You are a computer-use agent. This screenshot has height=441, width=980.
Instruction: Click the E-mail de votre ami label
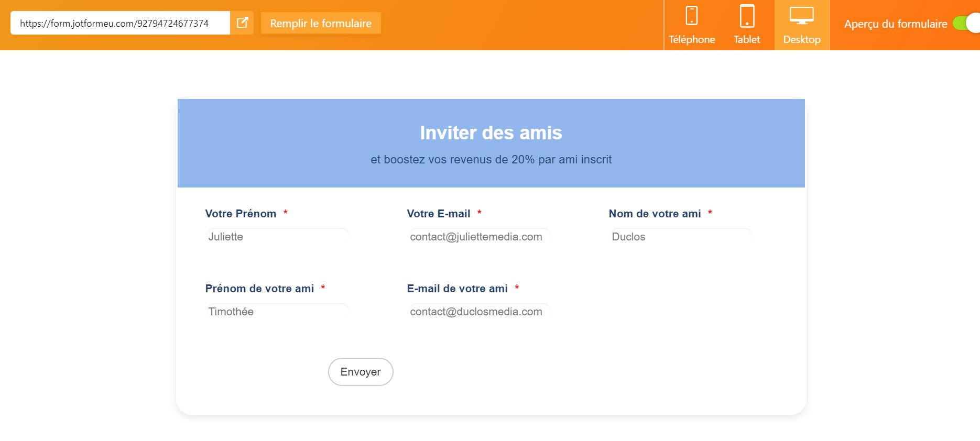tap(458, 289)
